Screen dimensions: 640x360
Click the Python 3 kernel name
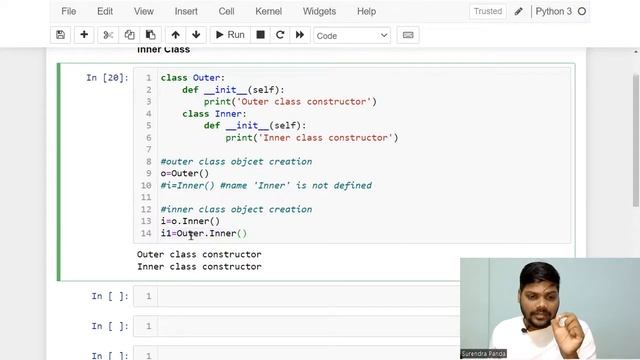pos(553,11)
